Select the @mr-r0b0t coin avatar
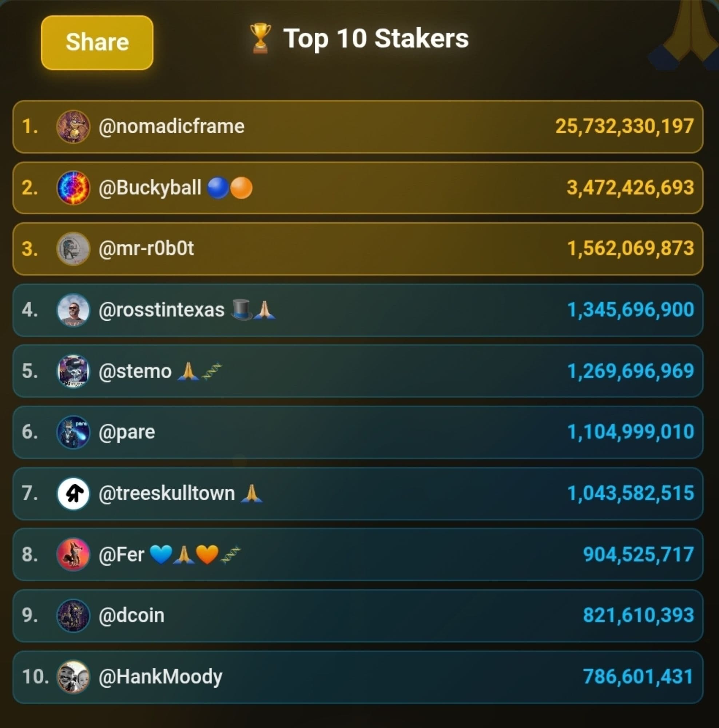Screen dimensions: 719x728 (x=73, y=249)
